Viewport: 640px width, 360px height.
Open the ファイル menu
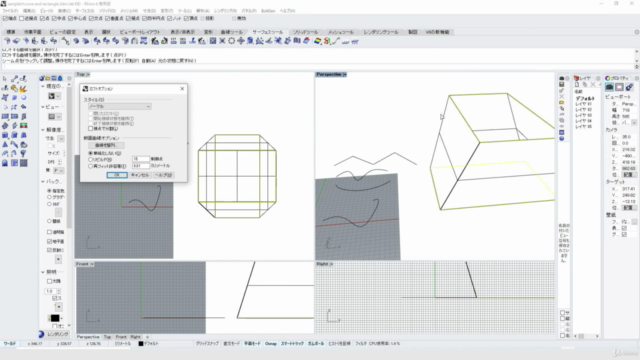[x=10, y=11]
